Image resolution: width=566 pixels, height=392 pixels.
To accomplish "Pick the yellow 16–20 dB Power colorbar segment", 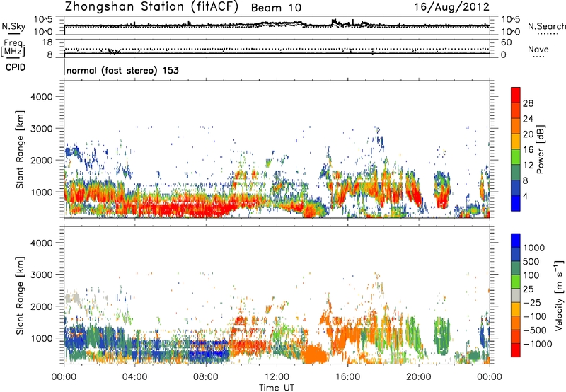I will (x=516, y=142).
